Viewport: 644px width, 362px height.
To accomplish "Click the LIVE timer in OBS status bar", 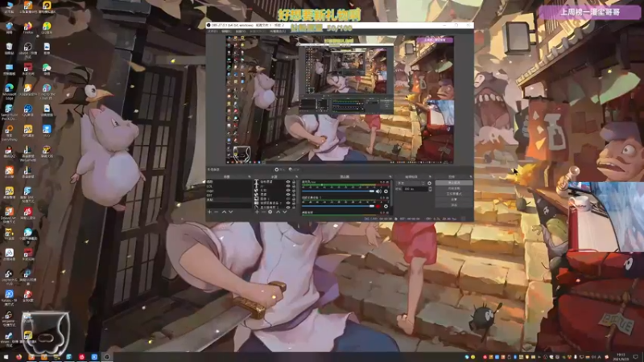I will 378,219.
